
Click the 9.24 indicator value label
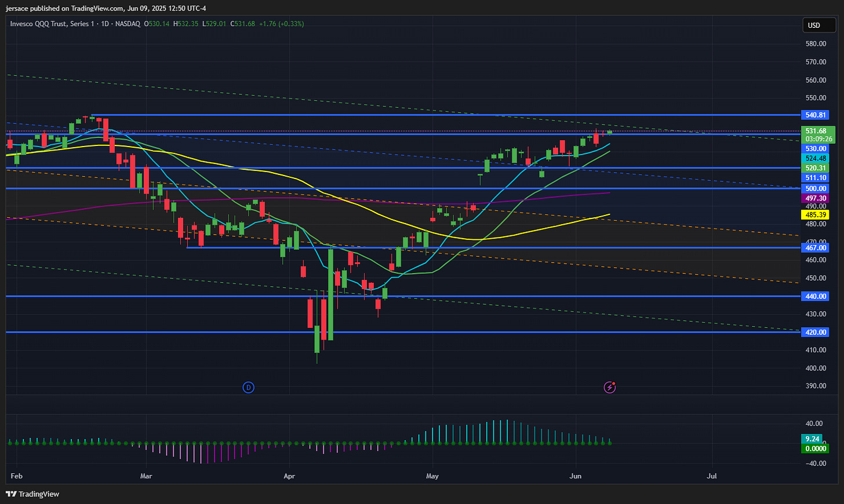click(x=813, y=439)
